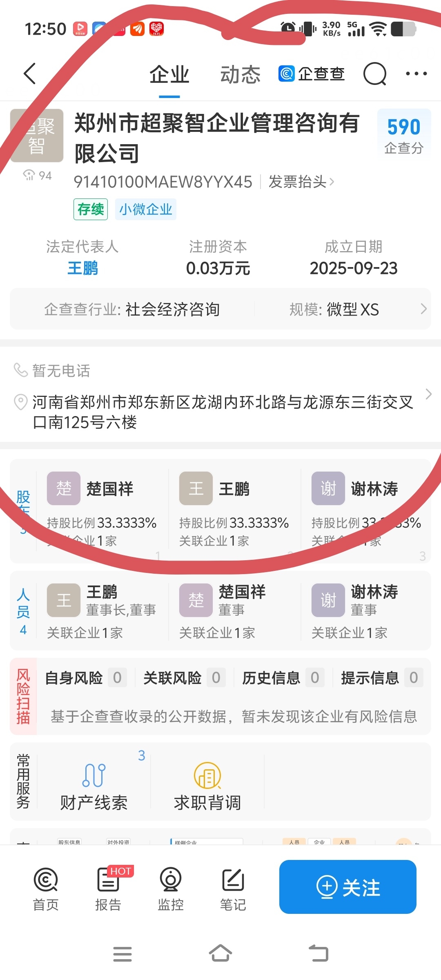Open the three-dot more menu
The image size is (441, 980).
click(416, 74)
